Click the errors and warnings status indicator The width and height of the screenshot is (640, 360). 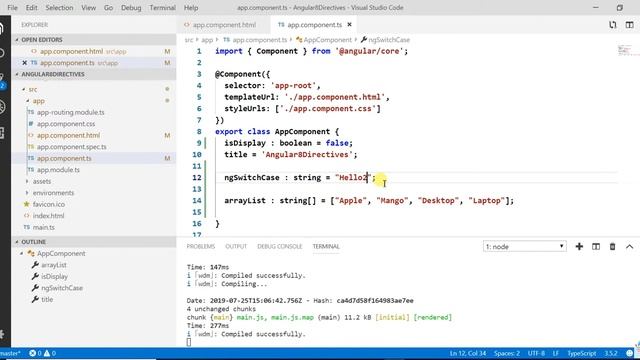(x=42, y=353)
